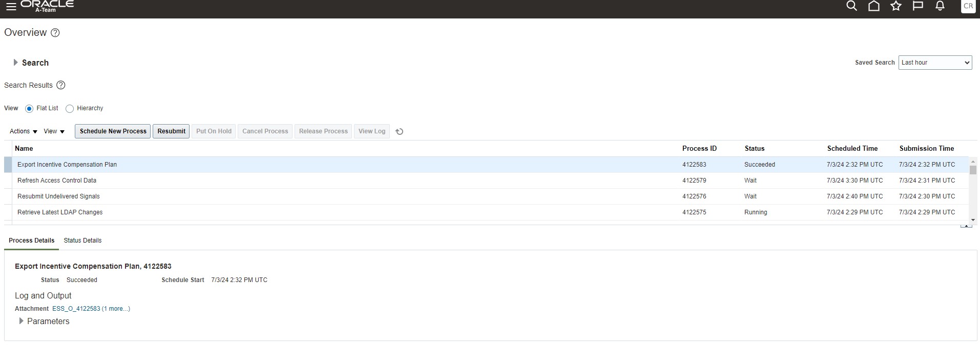Switch to Status Details tab

tap(82, 241)
